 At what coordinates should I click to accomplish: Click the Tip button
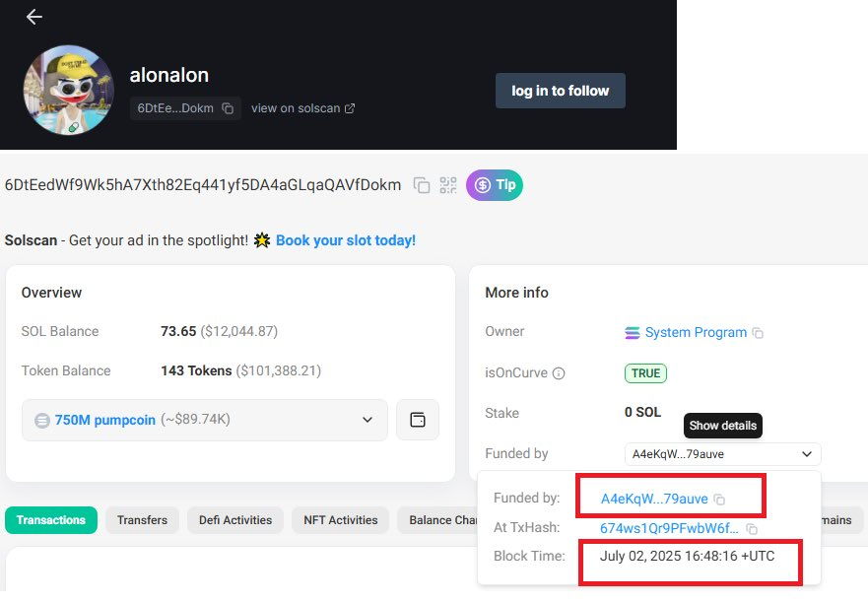[495, 185]
